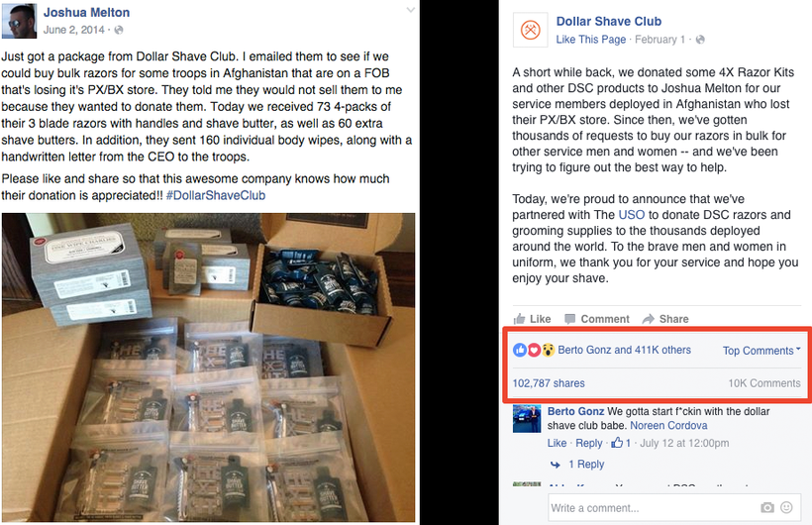Screen dimensions: 812x525
Task: Click the thumbs-up Like icon under the post
Action: pyautogui.click(x=519, y=319)
